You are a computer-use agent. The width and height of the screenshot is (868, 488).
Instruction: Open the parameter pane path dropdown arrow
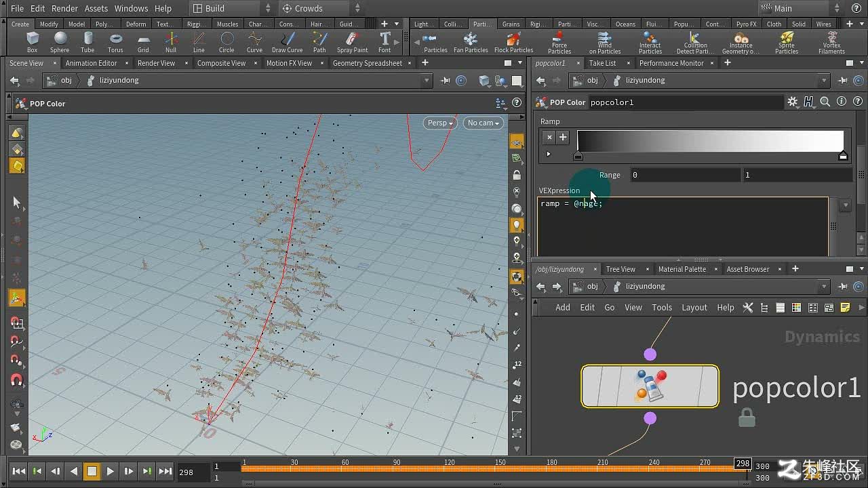coord(825,80)
